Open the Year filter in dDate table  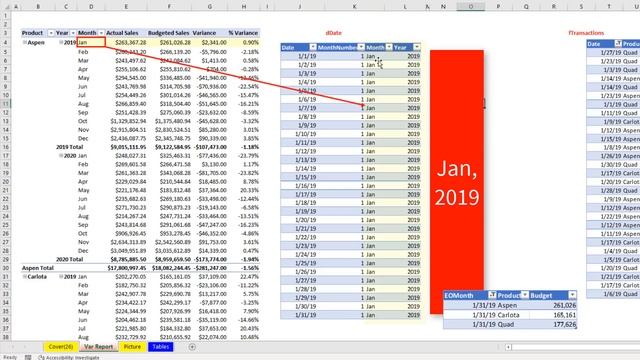(x=416, y=47)
